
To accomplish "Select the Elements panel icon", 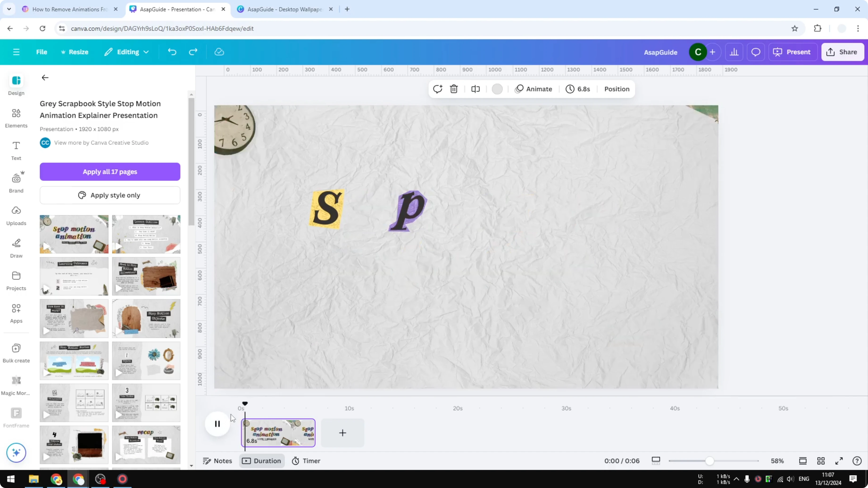I will [16, 118].
